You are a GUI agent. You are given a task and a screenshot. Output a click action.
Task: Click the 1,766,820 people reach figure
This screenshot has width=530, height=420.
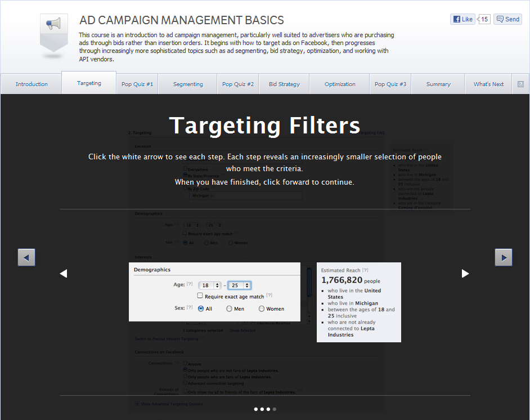coord(351,280)
